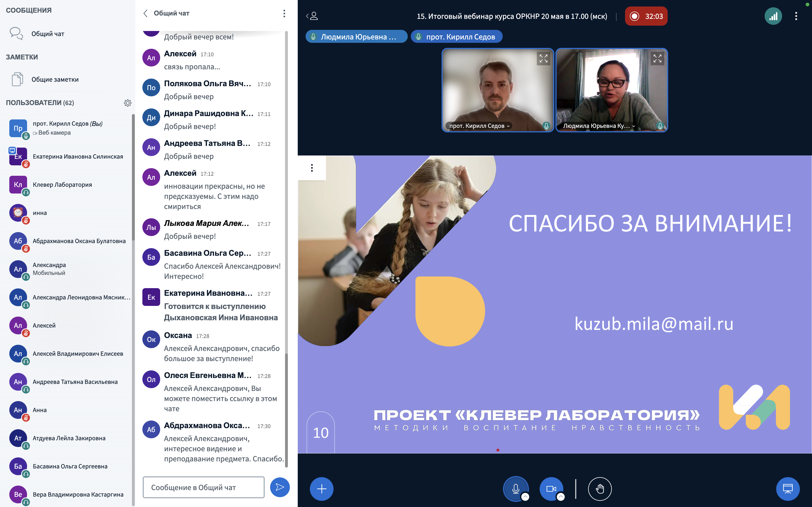Expand Kirill Sedov's webcam to fullscreen
This screenshot has height=507, width=812.
click(x=543, y=59)
